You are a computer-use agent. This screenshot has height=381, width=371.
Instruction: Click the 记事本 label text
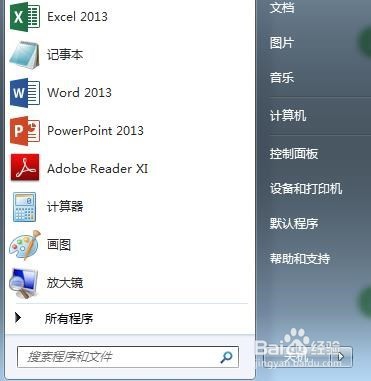(65, 55)
